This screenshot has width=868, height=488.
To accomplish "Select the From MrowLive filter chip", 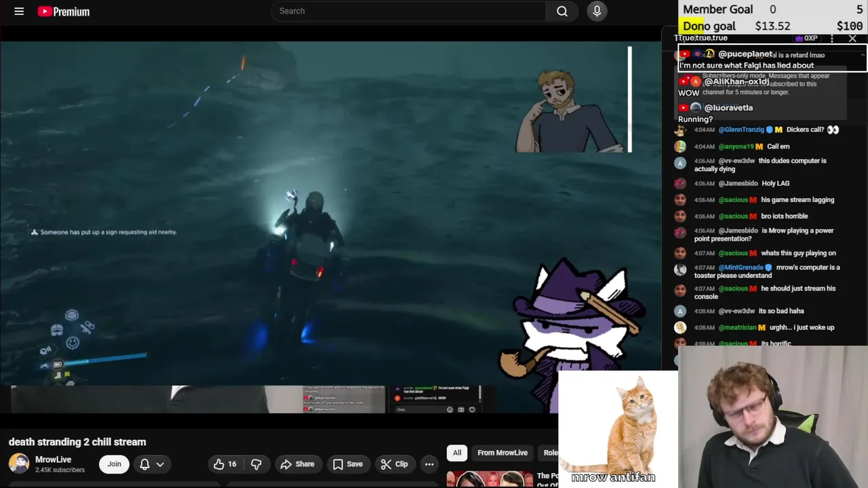I will (502, 453).
